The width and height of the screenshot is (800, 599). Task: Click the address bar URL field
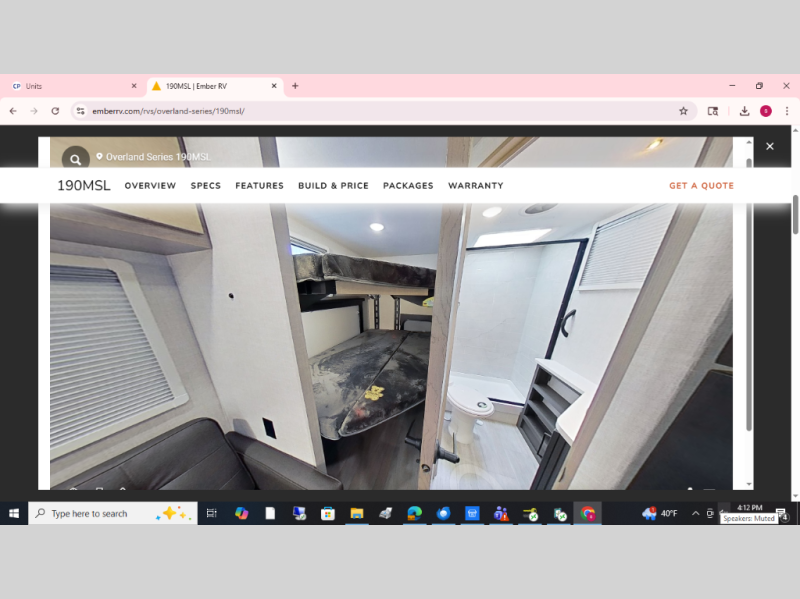pos(380,111)
